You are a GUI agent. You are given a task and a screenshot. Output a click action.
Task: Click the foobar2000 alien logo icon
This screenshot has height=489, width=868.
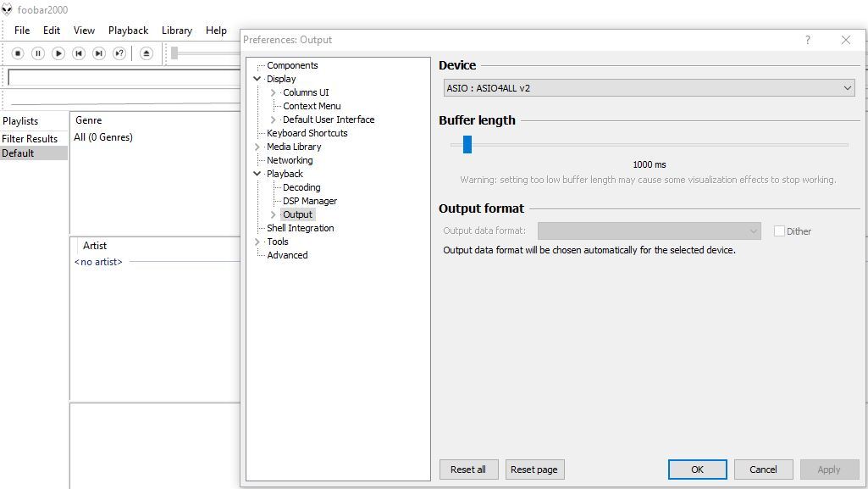click(7, 9)
